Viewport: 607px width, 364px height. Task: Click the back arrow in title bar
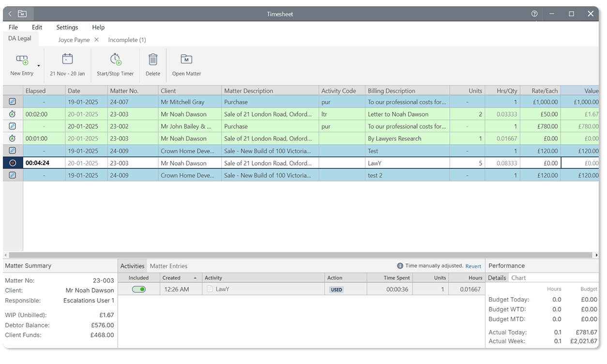click(x=10, y=14)
